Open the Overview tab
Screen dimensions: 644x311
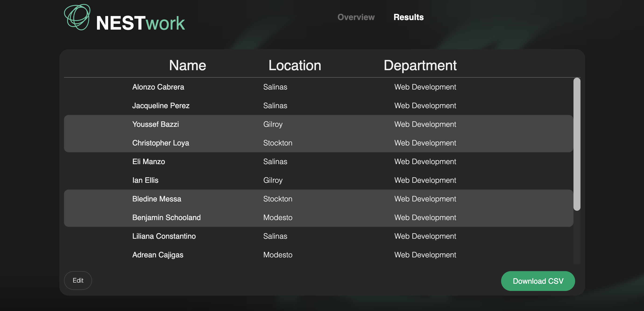click(356, 17)
